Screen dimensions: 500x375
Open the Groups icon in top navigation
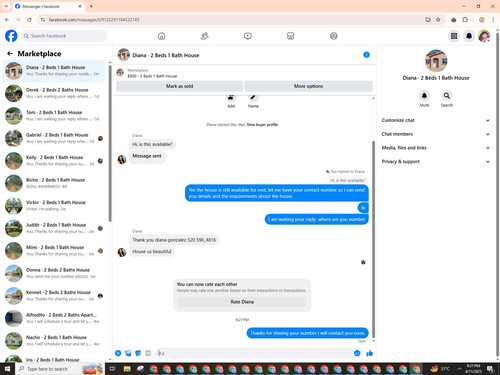pos(333,36)
